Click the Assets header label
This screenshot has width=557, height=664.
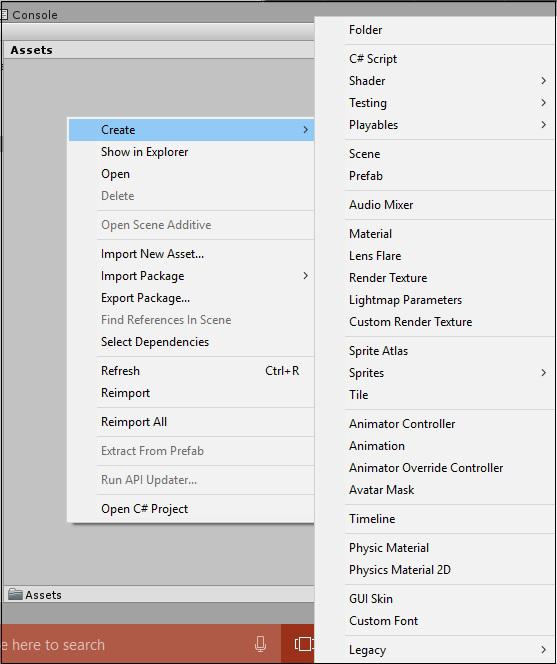pos(32,50)
